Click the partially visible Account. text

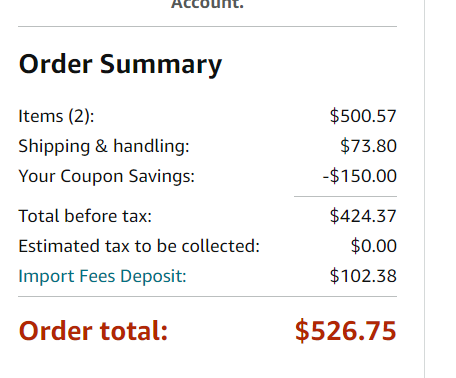point(207,4)
